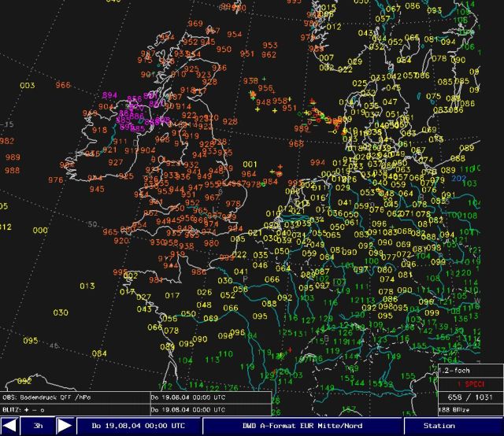Click the 658 / 1031 station count box
The width and height of the screenshot is (504, 436).
tap(470, 397)
